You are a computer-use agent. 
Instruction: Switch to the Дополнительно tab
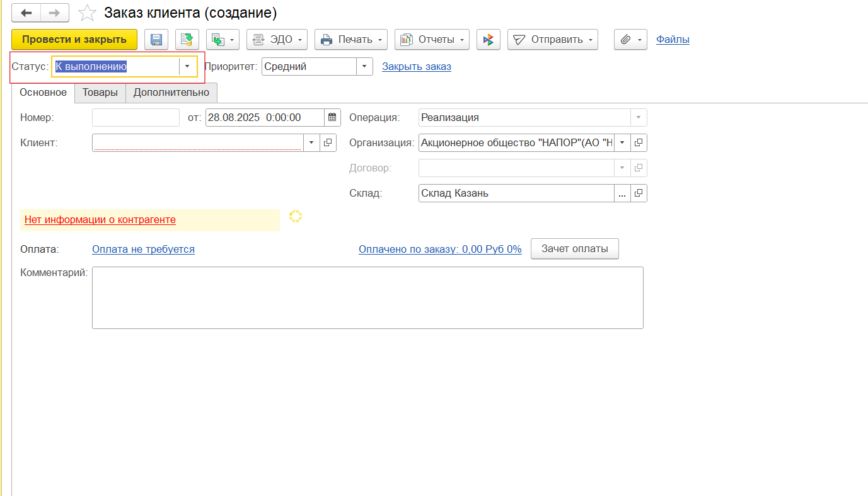coord(171,93)
